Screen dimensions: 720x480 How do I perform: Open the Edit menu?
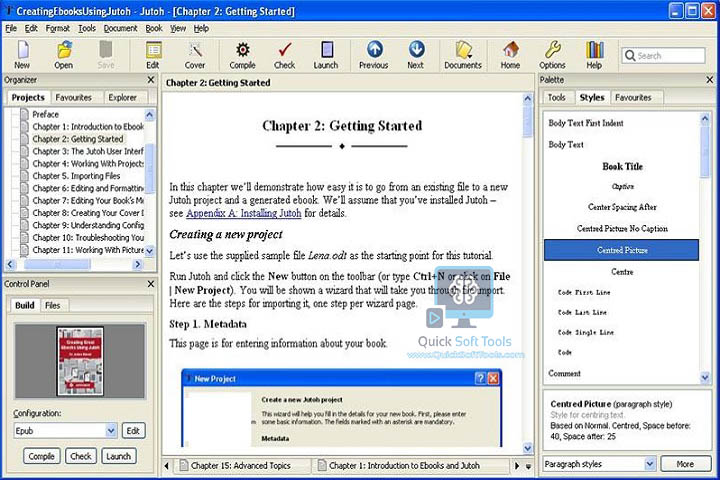[31, 28]
